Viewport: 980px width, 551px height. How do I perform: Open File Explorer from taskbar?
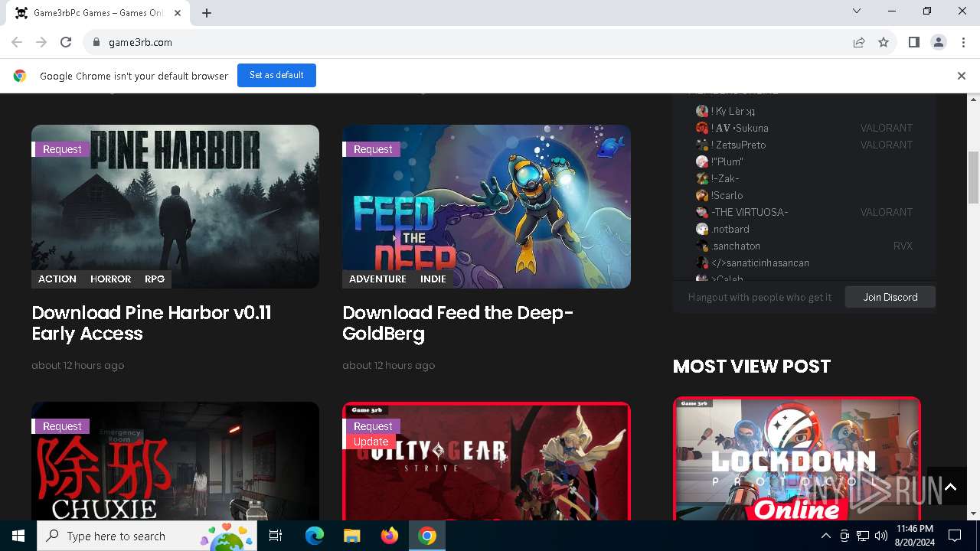pyautogui.click(x=351, y=536)
